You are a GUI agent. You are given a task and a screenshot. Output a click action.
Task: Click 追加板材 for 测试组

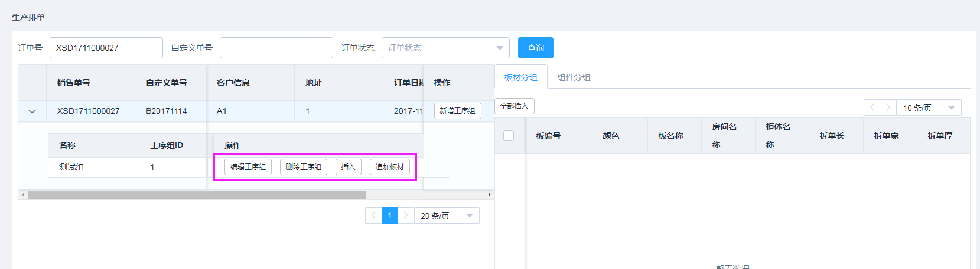(x=389, y=167)
